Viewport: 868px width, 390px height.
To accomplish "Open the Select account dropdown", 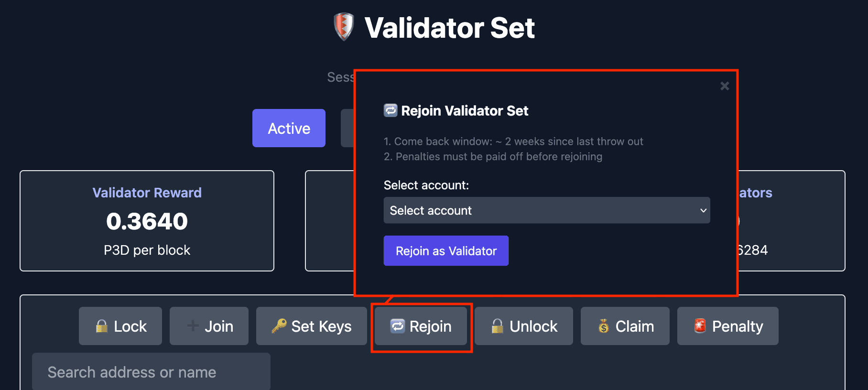I will (546, 210).
